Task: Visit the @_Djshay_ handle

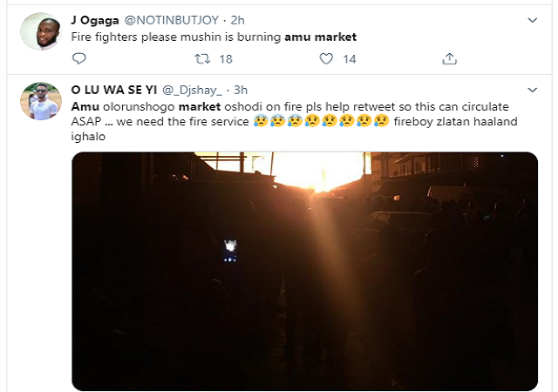Action: click(x=201, y=88)
